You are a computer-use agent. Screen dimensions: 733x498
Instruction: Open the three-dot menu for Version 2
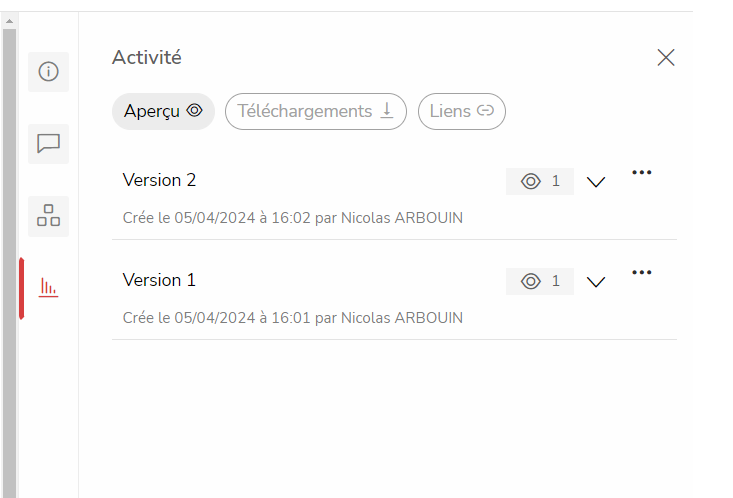coord(641,173)
